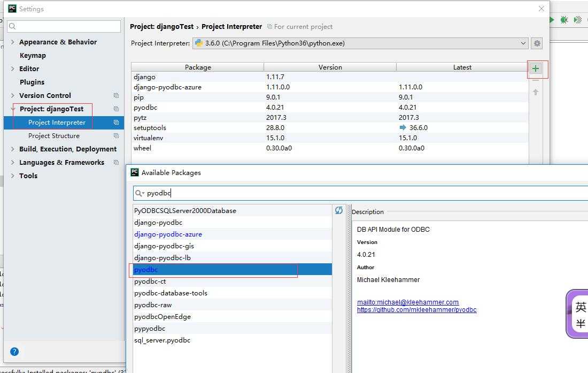The height and width of the screenshot is (373, 588).
Task: Select the virtualenv package row
Action: point(330,138)
